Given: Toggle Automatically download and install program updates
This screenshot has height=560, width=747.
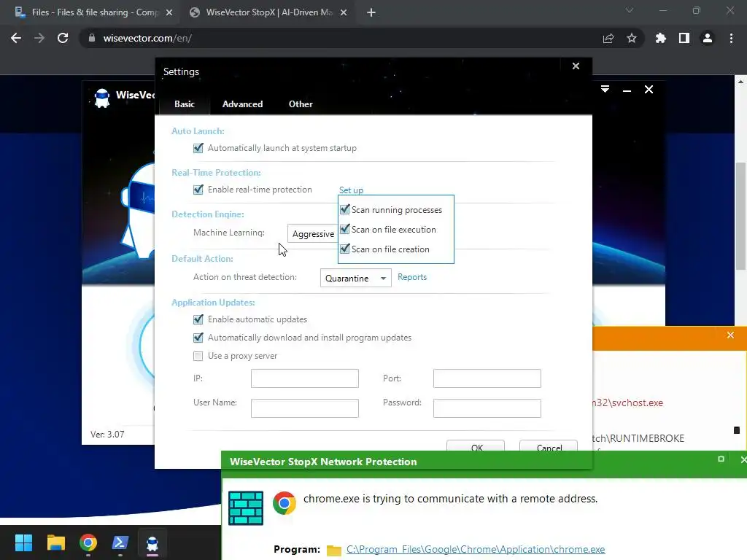Looking at the screenshot, I should tap(198, 338).
